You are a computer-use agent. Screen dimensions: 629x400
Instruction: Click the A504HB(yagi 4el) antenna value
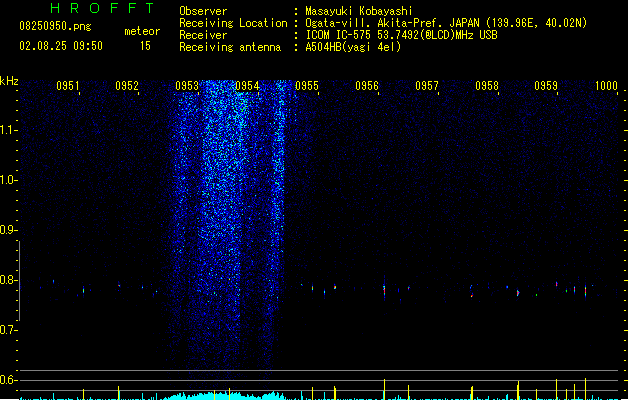tap(353, 47)
